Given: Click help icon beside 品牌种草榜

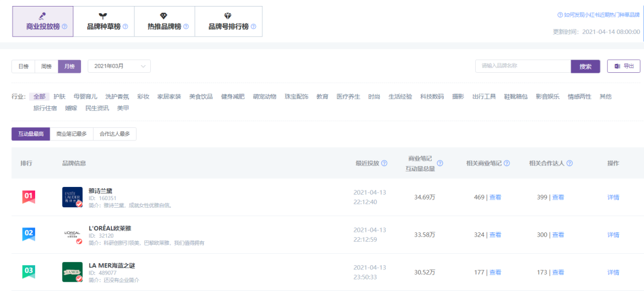Looking at the screenshot, I should [125, 27].
